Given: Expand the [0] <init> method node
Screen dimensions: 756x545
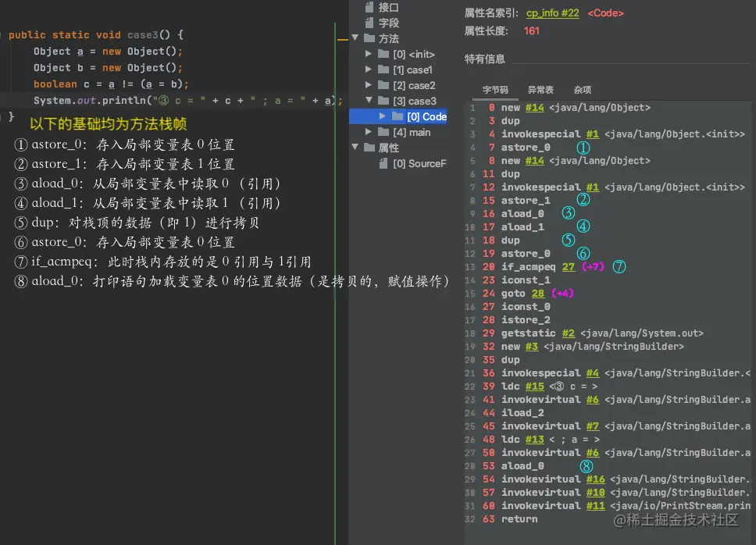Looking at the screenshot, I should coord(369,54).
